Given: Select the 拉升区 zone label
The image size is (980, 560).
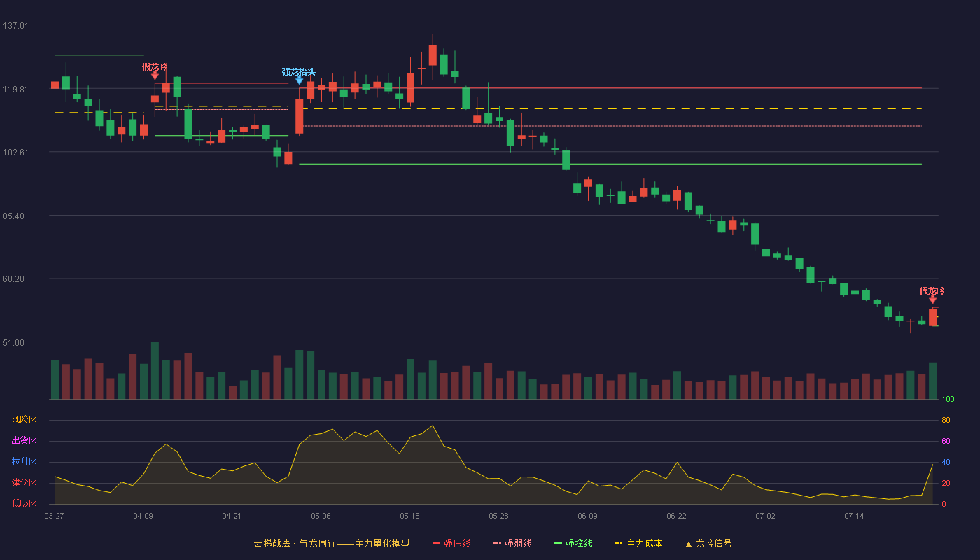Looking at the screenshot, I should [24, 462].
